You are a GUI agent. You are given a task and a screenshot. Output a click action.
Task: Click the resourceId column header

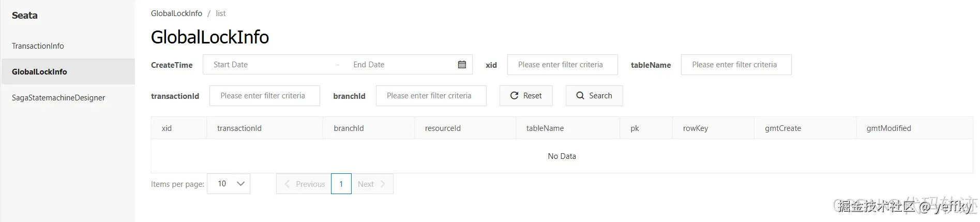tap(443, 128)
